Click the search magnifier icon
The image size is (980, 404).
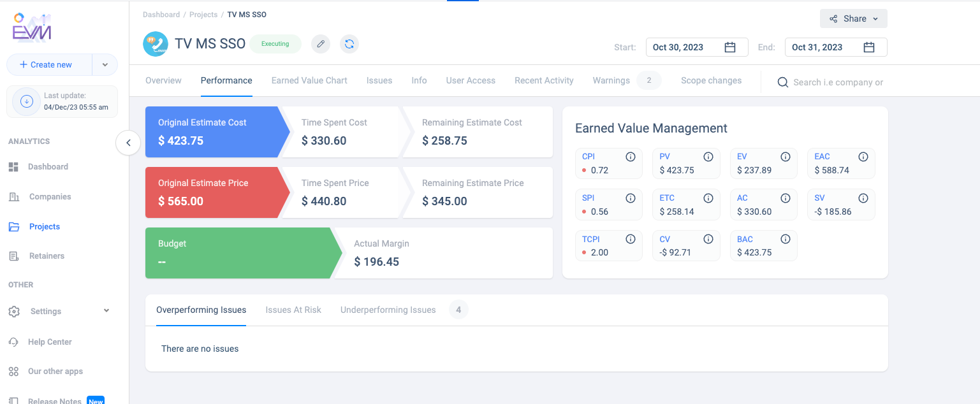[x=782, y=82]
